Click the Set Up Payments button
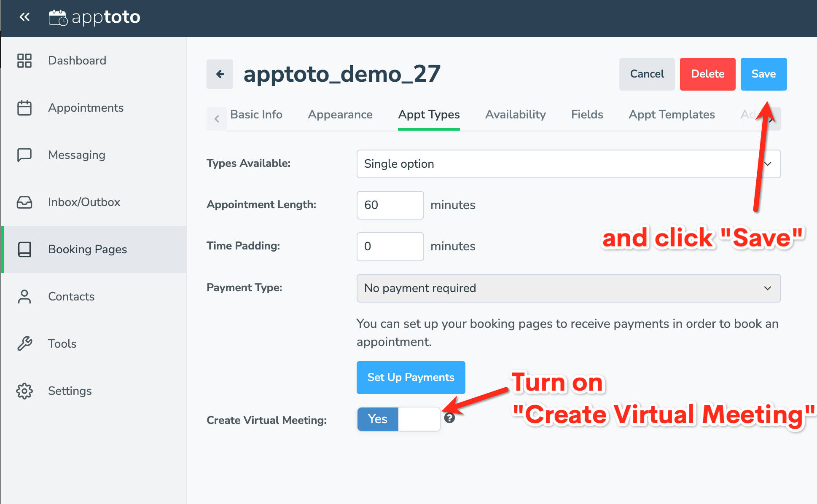Screen dimensions: 817x504 (x=411, y=377)
